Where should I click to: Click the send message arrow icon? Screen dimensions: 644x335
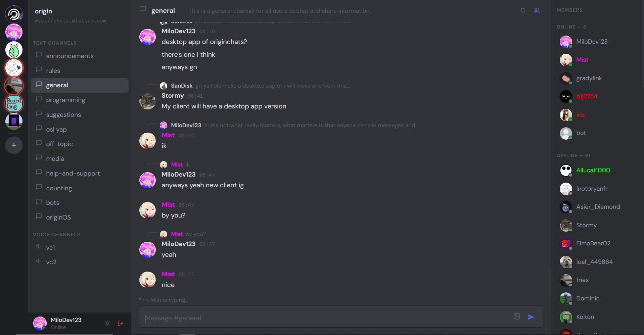[531, 317]
